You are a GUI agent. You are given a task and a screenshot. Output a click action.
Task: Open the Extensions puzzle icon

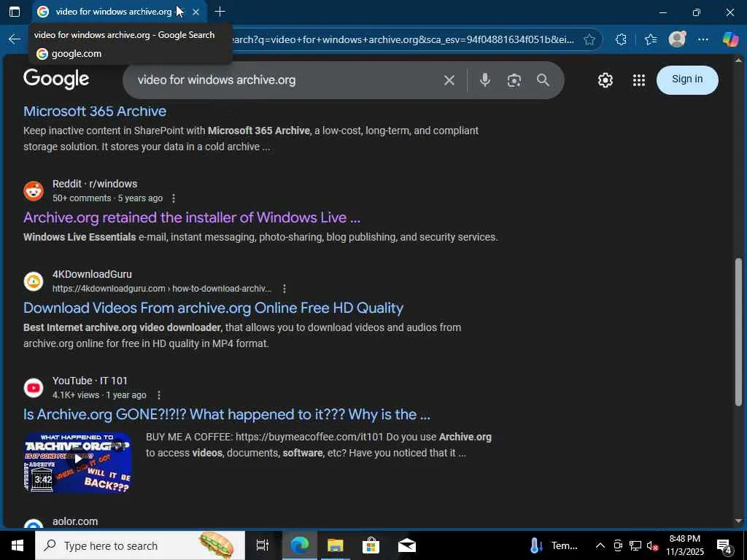pyautogui.click(x=621, y=39)
